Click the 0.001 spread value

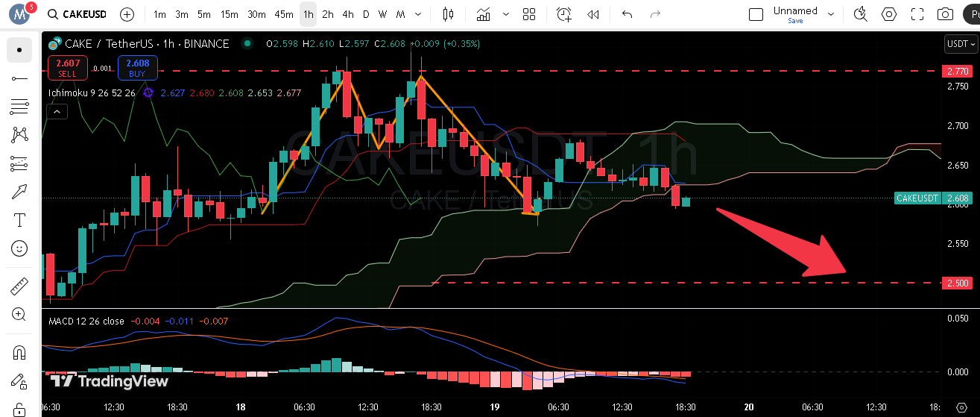pyautogui.click(x=102, y=68)
